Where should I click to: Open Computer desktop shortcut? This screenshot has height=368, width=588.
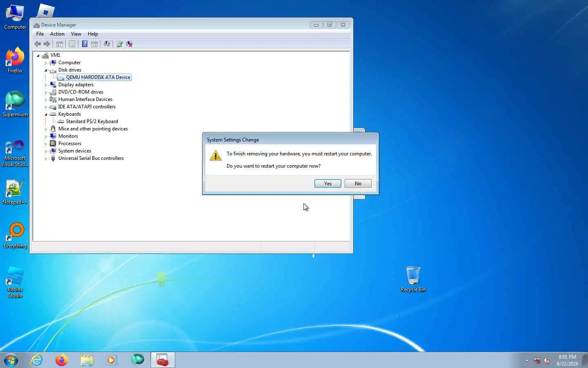15,17
